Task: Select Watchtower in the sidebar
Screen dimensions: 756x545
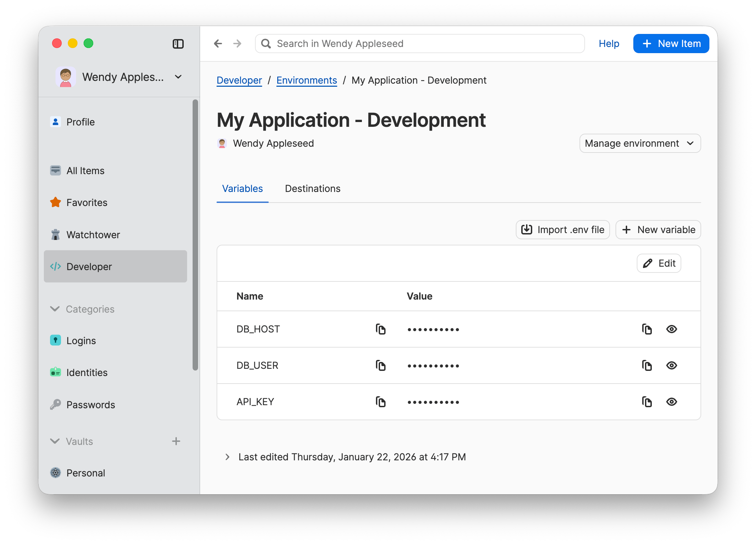Action: click(x=93, y=234)
